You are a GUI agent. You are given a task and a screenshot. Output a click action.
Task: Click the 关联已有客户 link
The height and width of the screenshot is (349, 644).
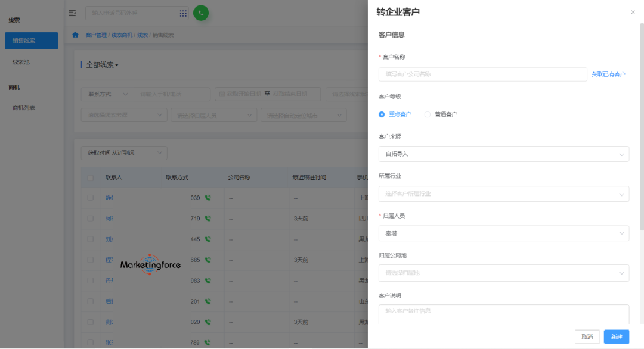tap(608, 74)
